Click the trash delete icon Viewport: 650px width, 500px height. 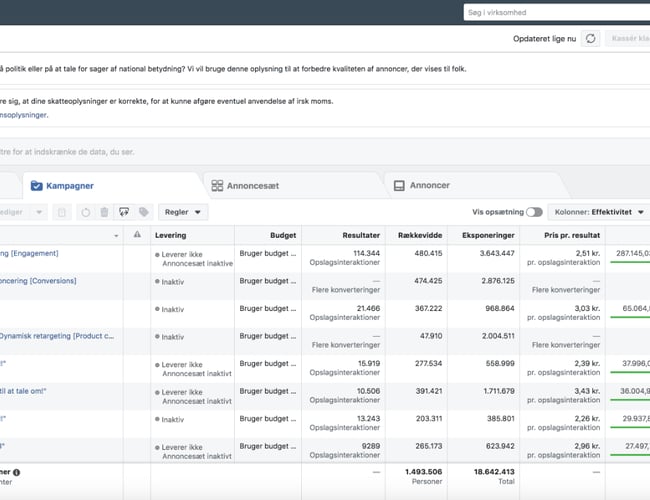pos(104,212)
